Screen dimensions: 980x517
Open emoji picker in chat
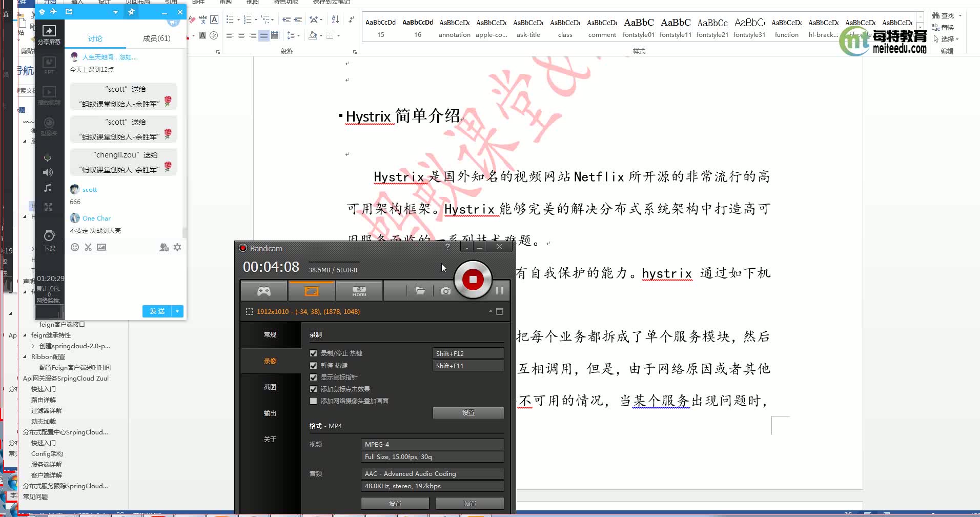[75, 247]
